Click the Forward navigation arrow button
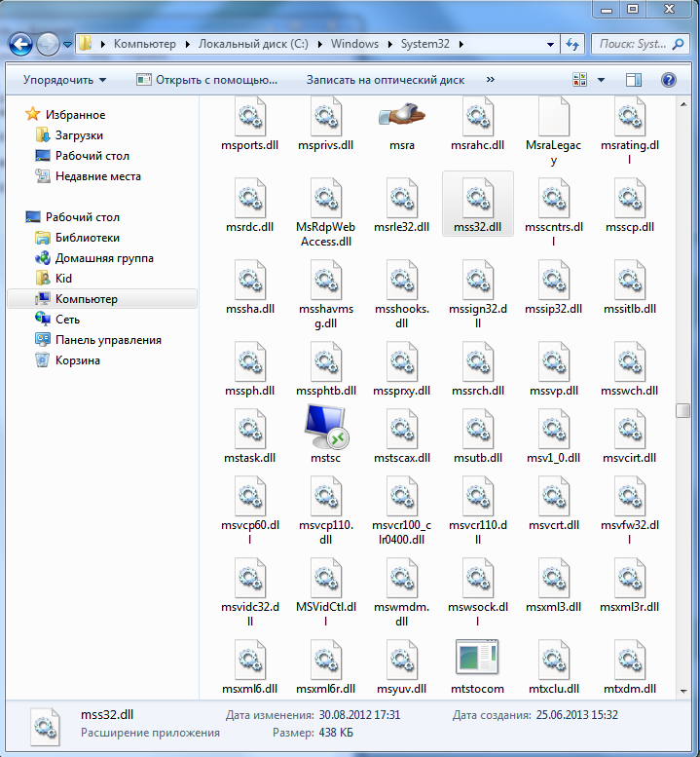 click(48, 45)
